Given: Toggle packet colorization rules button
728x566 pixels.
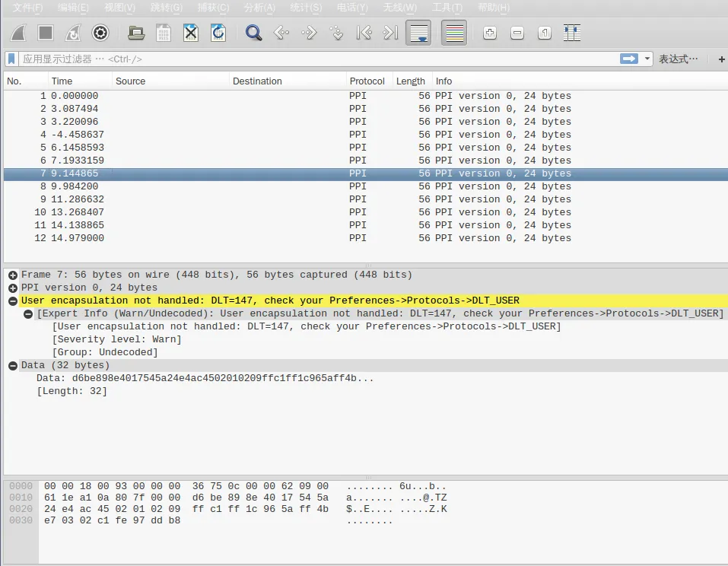Looking at the screenshot, I should click(454, 33).
